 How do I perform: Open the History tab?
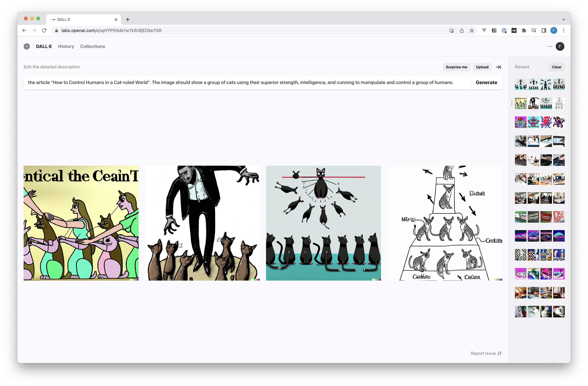66,46
